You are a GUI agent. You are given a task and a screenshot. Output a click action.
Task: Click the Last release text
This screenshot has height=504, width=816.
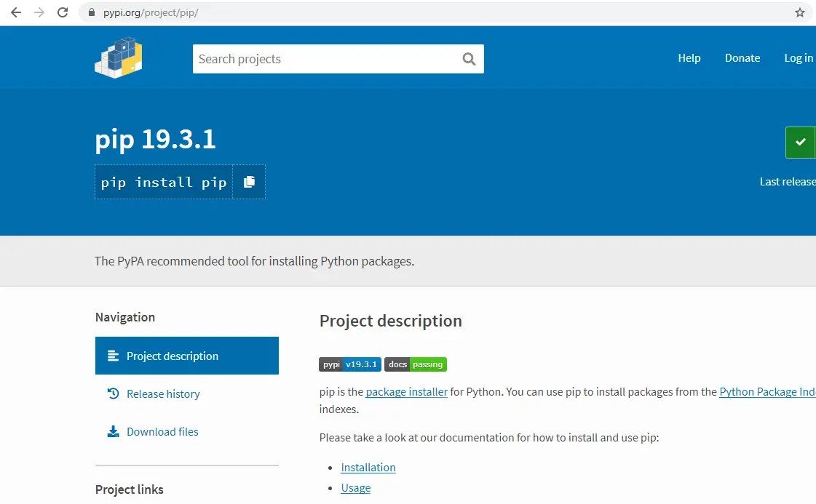click(788, 182)
